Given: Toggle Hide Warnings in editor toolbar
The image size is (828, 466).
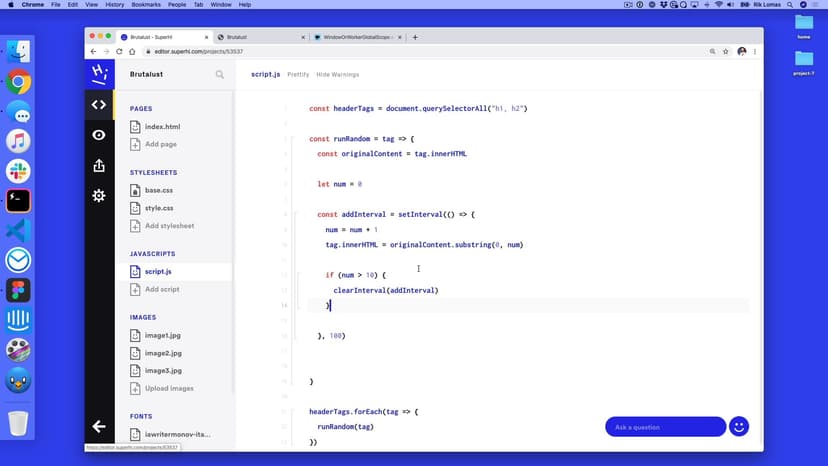Looking at the screenshot, I should pos(337,74).
